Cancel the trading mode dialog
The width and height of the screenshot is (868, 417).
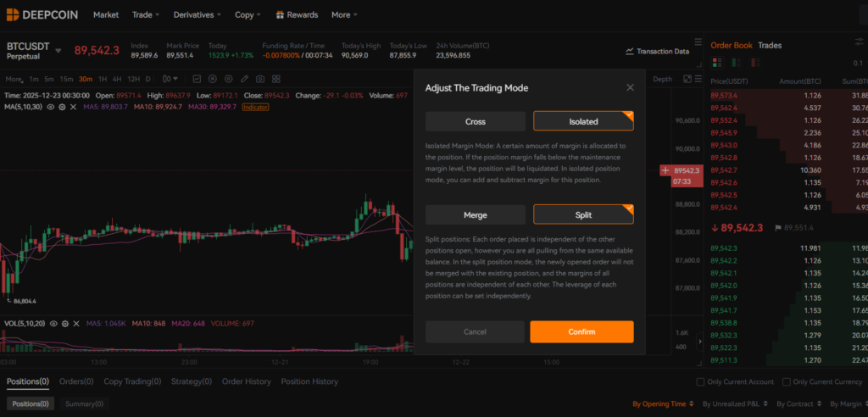click(475, 331)
